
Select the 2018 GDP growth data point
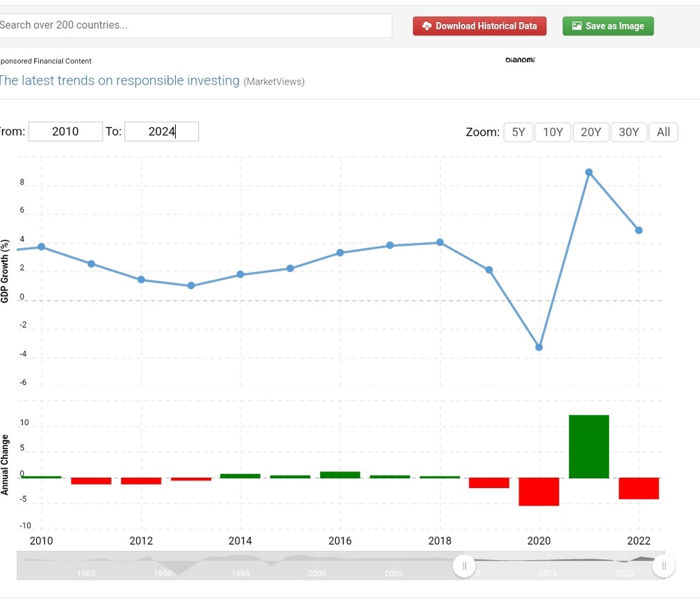[440, 242]
